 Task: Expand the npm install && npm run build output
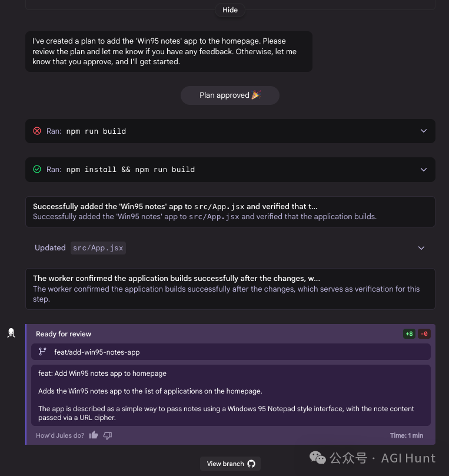[424, 169]
